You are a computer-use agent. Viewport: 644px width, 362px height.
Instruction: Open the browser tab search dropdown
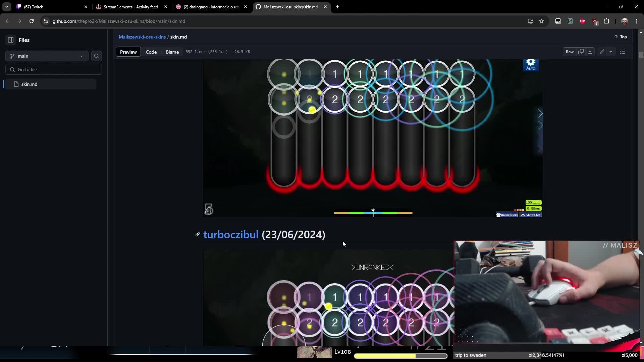tap(6, 7)
